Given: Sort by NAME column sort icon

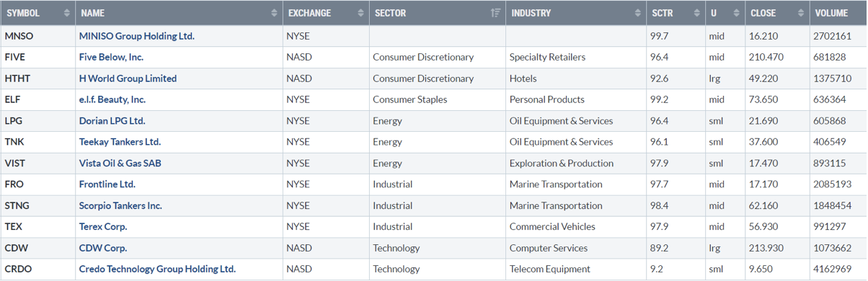Looking at the screenshot, I should (274, 13).
